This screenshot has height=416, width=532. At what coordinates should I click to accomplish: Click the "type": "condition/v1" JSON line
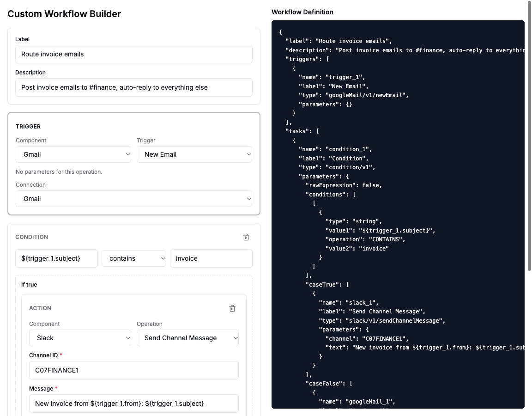pyautogui.click(x=337, y=167)
